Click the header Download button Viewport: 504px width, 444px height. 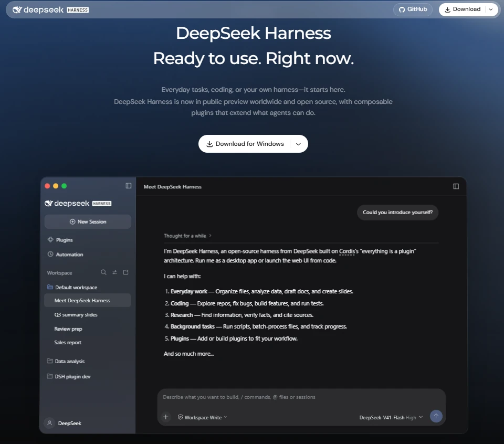462,9
